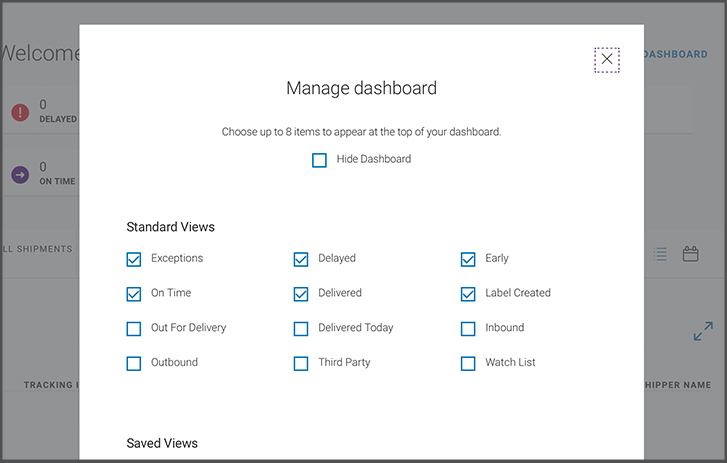Uncheck the Exceptions checkbox
727x463 pixels.
(134, 259)
